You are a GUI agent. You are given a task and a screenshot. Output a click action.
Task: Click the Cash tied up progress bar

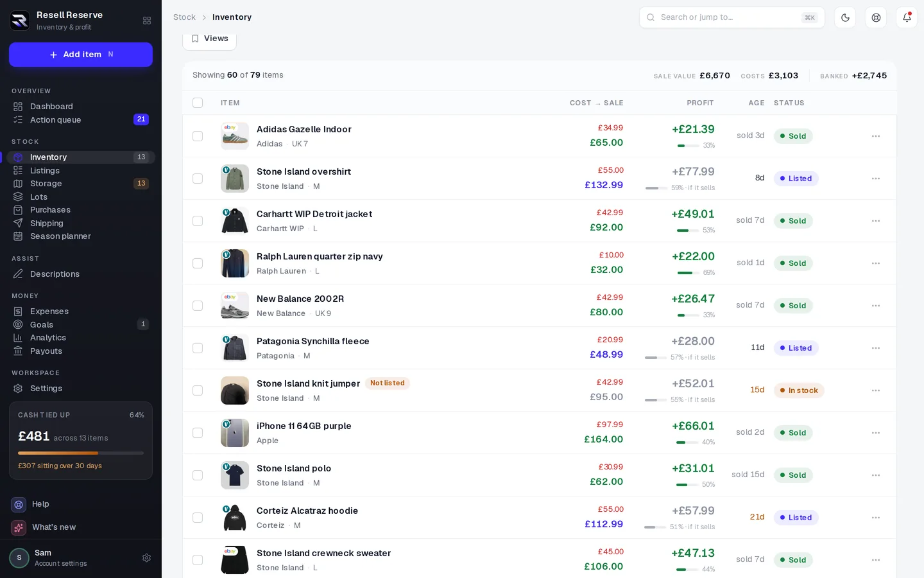81,453
